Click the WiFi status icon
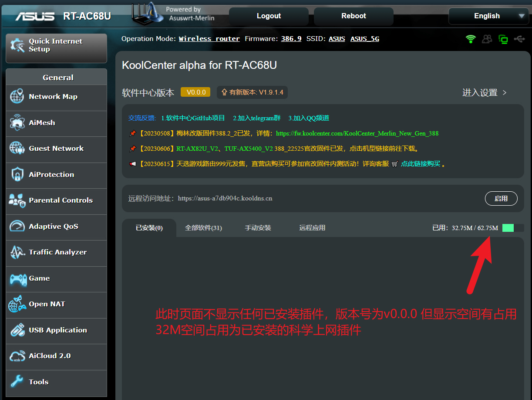532x400 pixels. click(471, 39)
